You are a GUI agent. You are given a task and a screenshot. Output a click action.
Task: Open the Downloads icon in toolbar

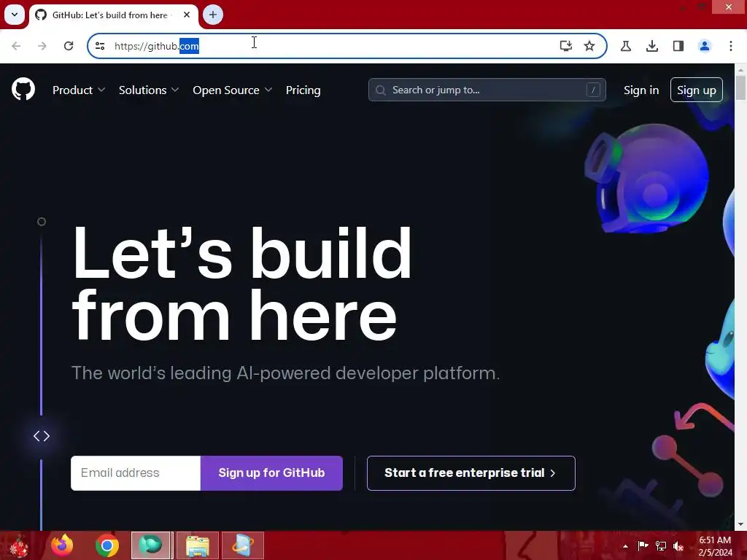[x=651, y=46]
